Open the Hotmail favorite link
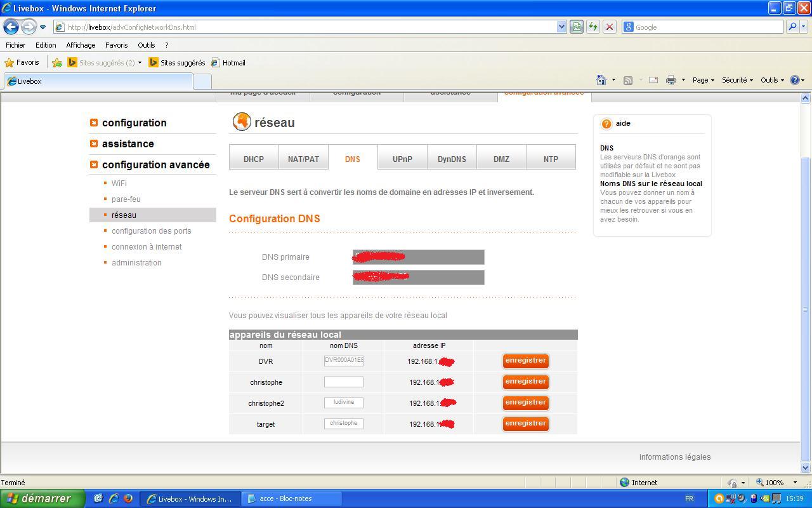Viewport: 812px width, 508px height. click(228, 62)
